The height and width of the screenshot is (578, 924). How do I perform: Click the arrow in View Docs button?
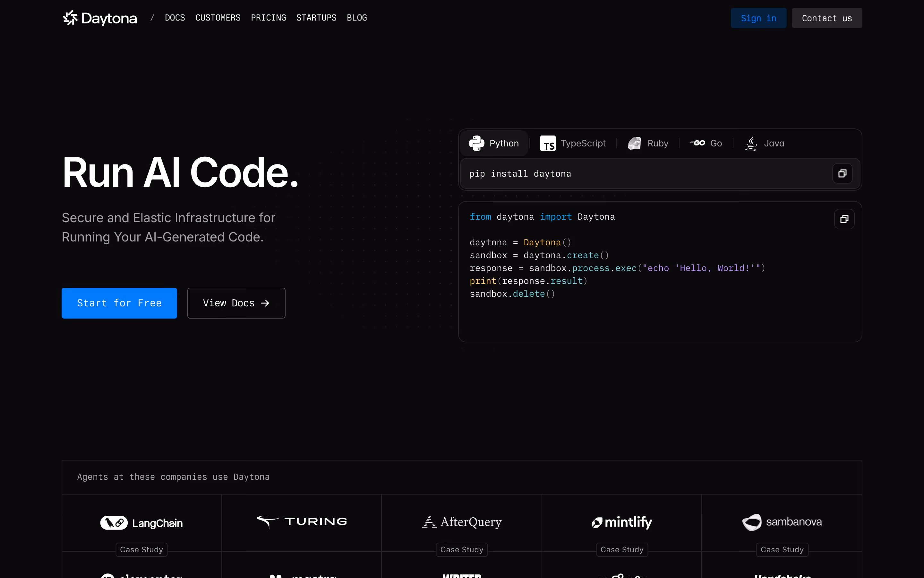265,303
